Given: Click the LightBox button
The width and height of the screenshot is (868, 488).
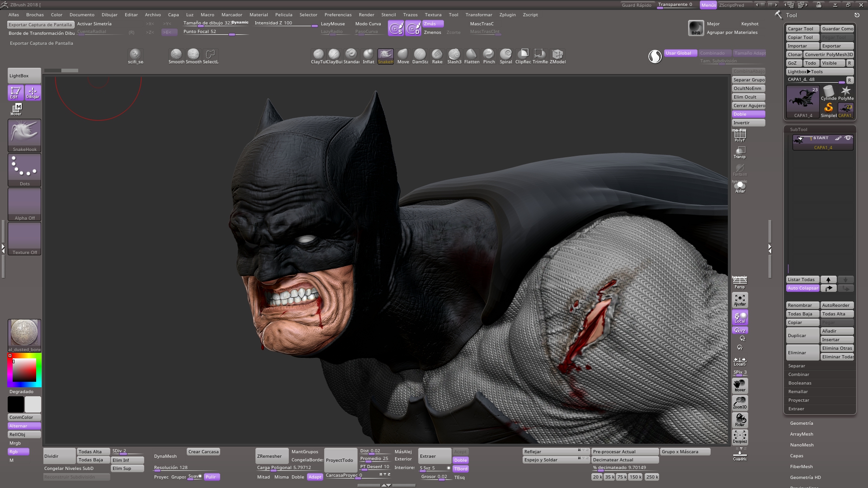Looking at the screenshot, I should [x=24, y=75].
